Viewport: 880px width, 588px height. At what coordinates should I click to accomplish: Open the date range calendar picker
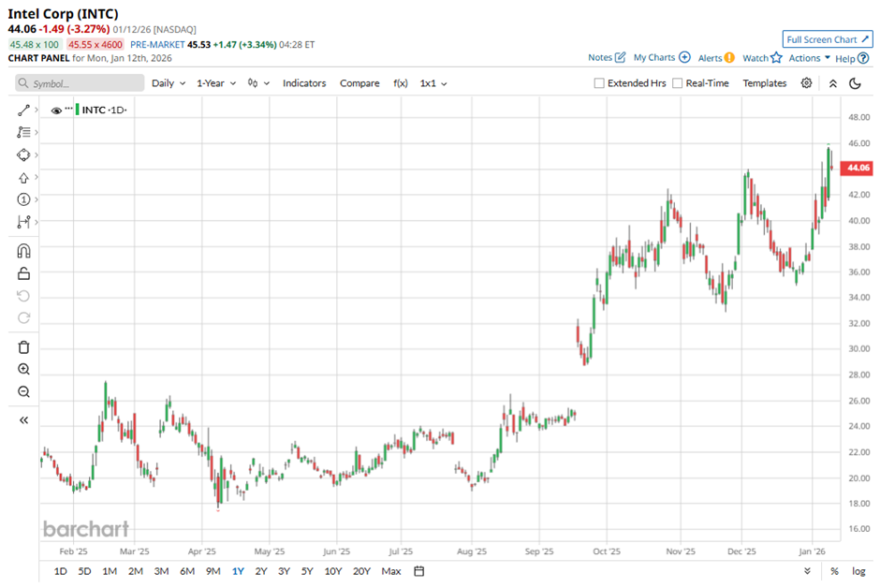(418, 571)
